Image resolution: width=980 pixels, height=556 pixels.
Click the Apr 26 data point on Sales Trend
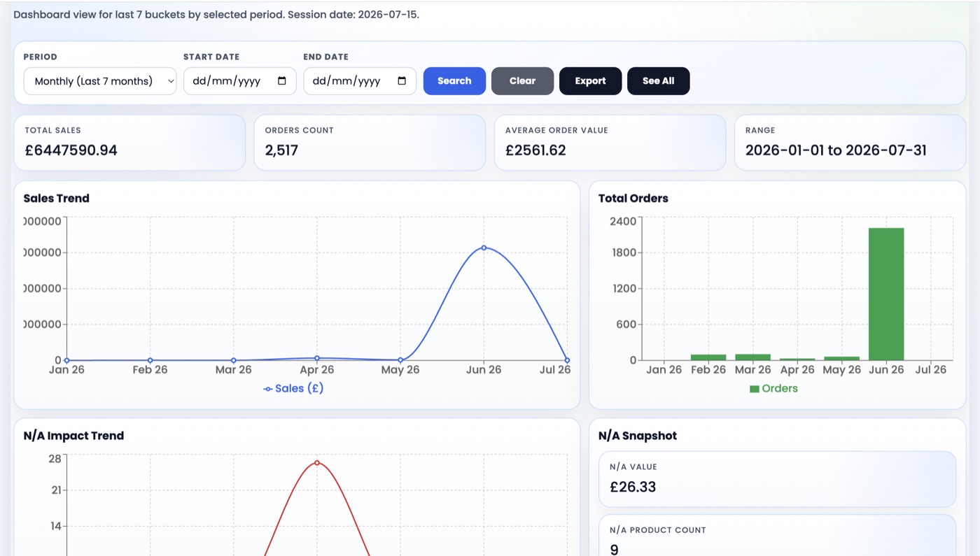[x=317, y=358]
